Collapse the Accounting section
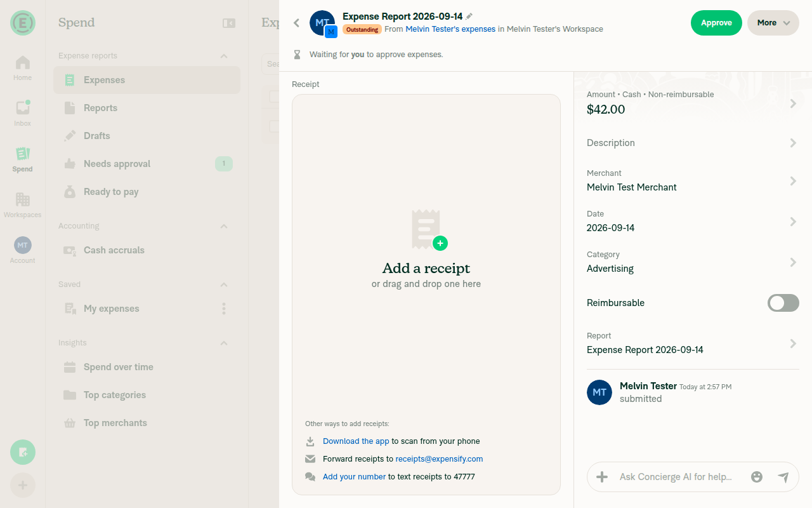Screen dimensions: 812x508 [224, 226]
